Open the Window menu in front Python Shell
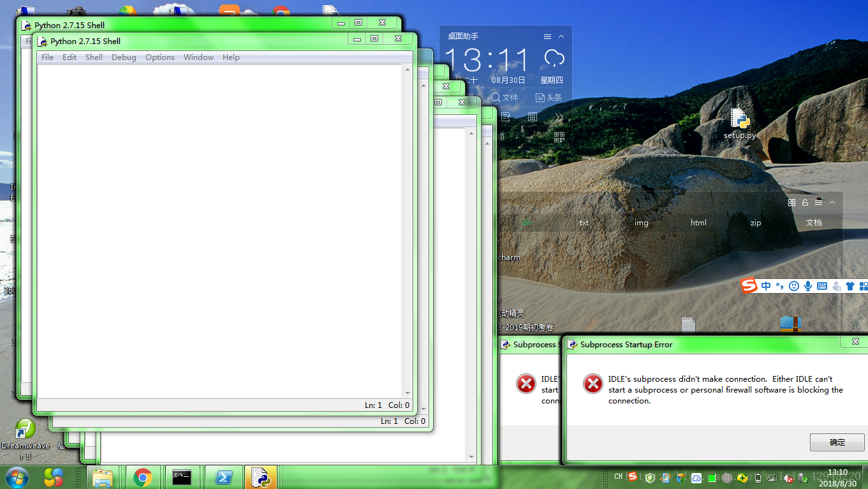868x489 pixels. click(198, 57)
